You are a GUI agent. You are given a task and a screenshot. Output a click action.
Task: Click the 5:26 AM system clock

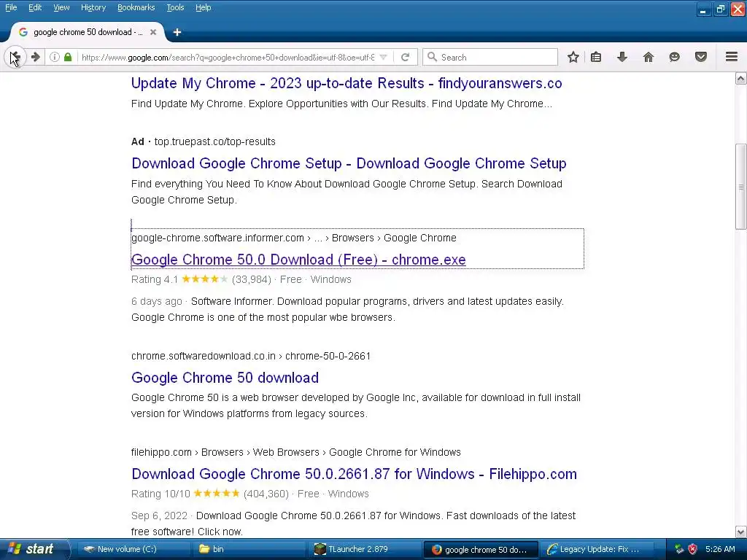point(720,549)
